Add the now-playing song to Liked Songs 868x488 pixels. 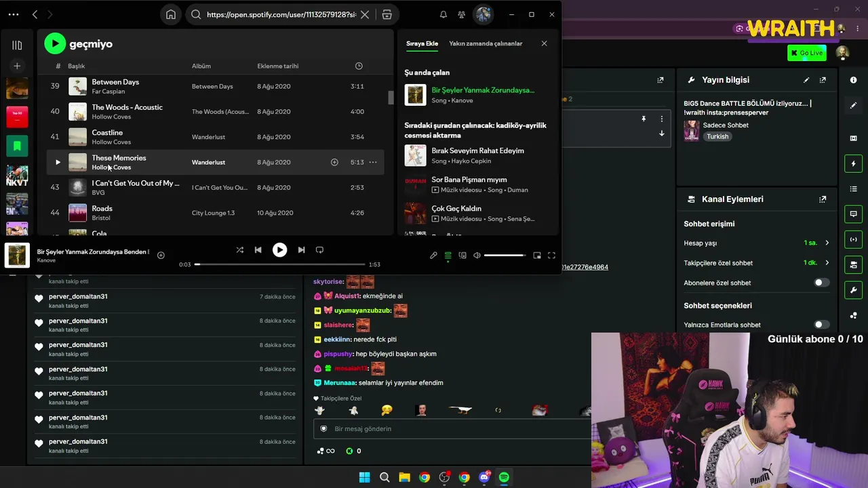click(161, 256)
